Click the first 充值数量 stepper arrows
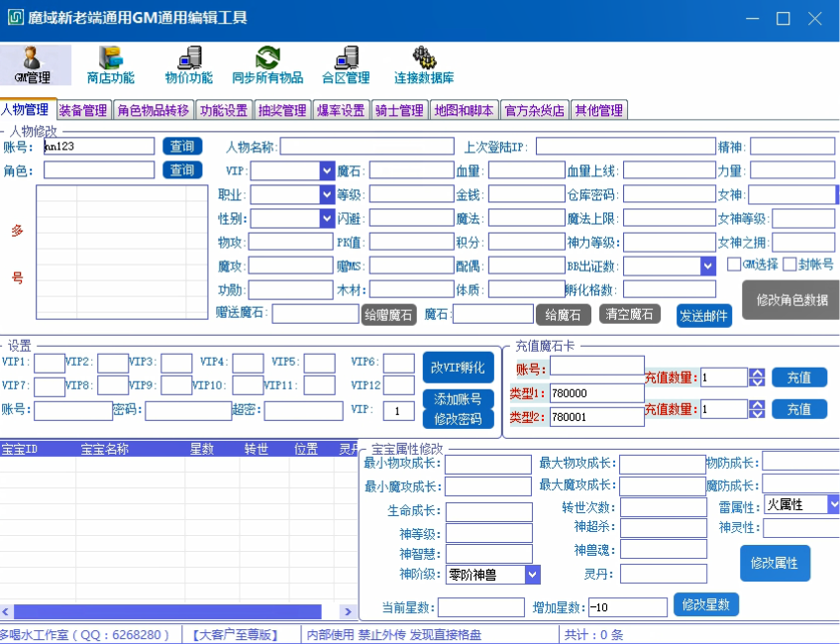Image resolution: width=840 pixels, height=644 pixels. click(x=757, y=377)
